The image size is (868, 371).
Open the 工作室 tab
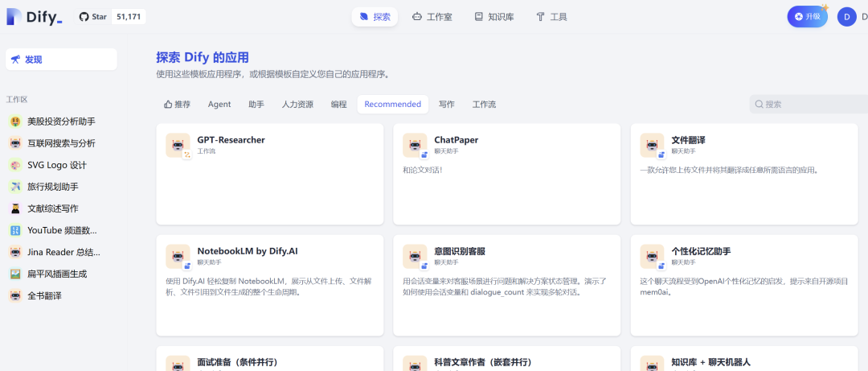tap(432, 17)
